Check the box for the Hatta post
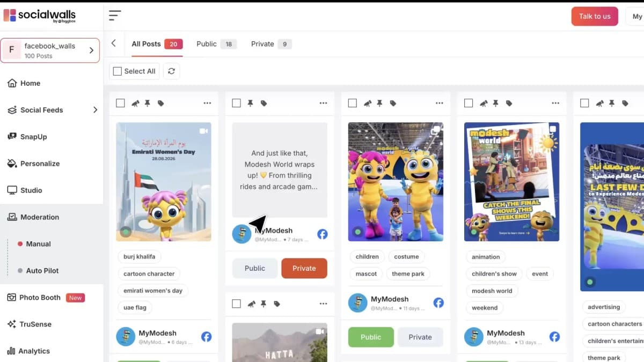The image size is (644, 362). click(236, 304)
